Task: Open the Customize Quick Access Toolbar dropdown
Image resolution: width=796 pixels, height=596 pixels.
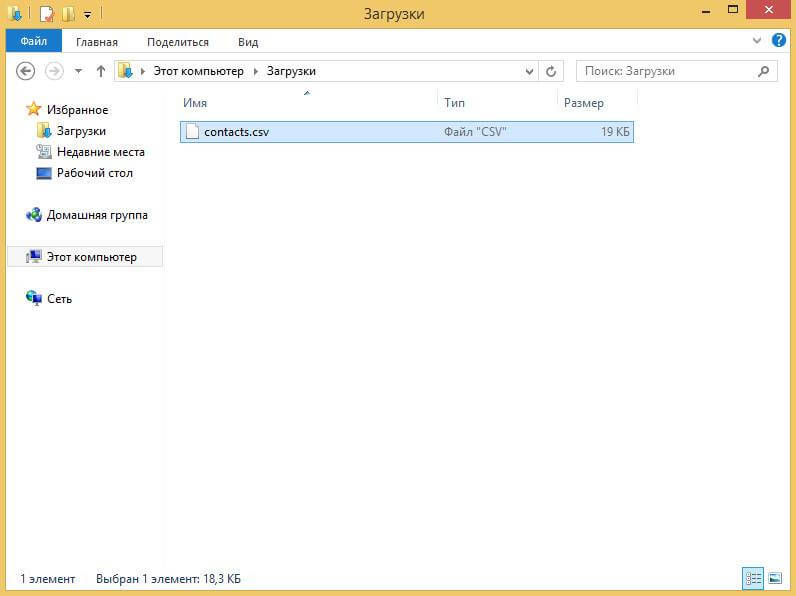Action: [87, 15]
